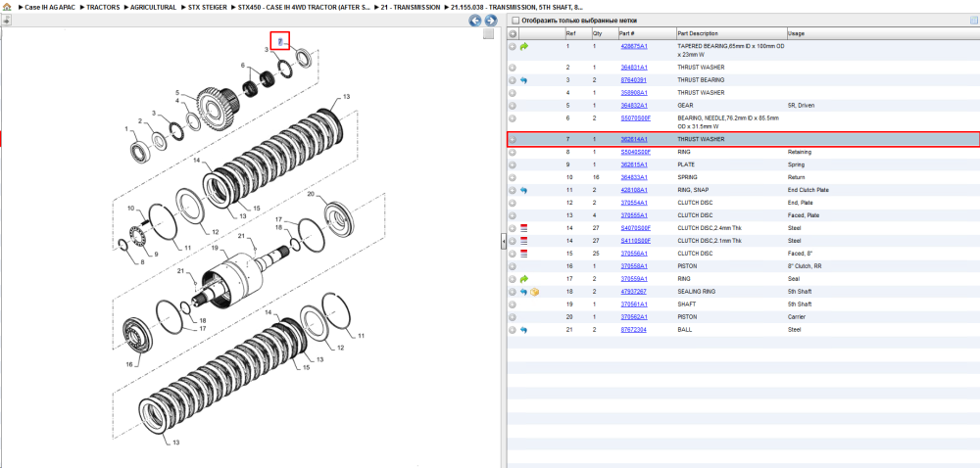
Task: Sort by the Part Description column header
Action: pos(698,33)
